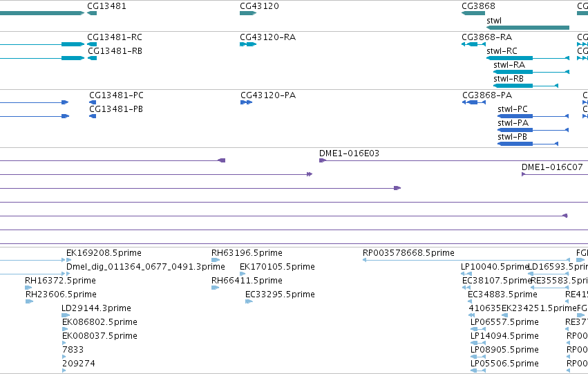
Task: Select the CG43120 gene feature
Action: click(x=248, y=13)
